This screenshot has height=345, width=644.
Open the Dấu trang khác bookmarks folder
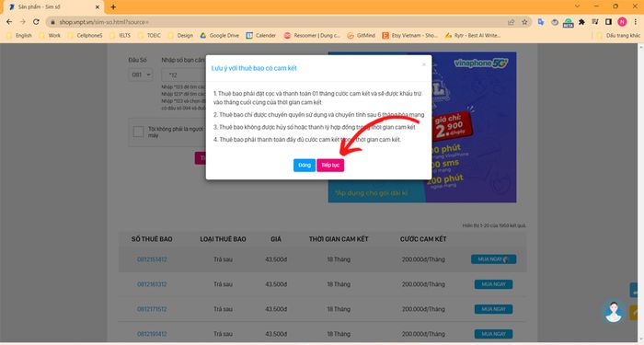point(619,36)
